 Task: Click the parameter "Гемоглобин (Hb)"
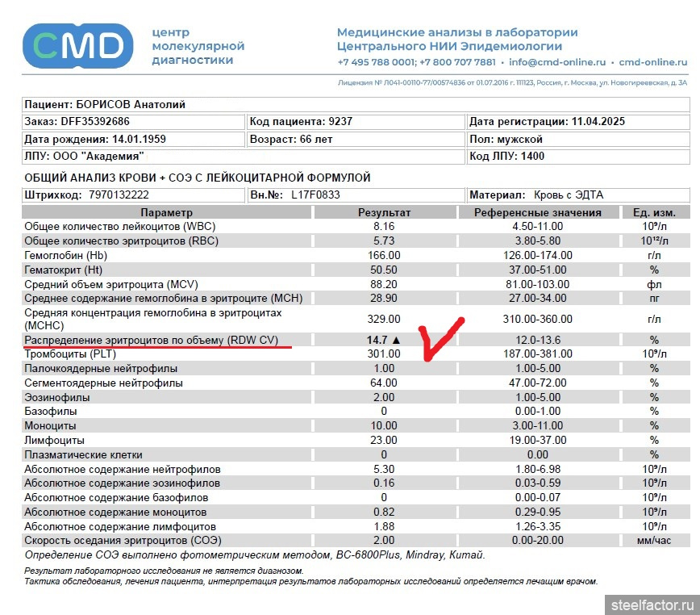(65, 256)
